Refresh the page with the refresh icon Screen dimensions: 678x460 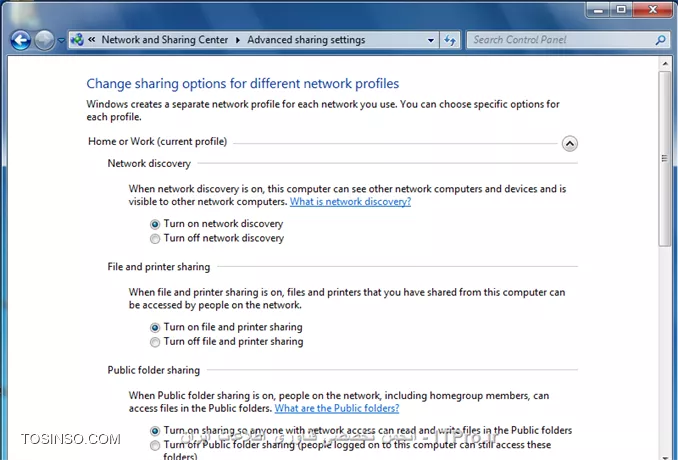(450, 40)
